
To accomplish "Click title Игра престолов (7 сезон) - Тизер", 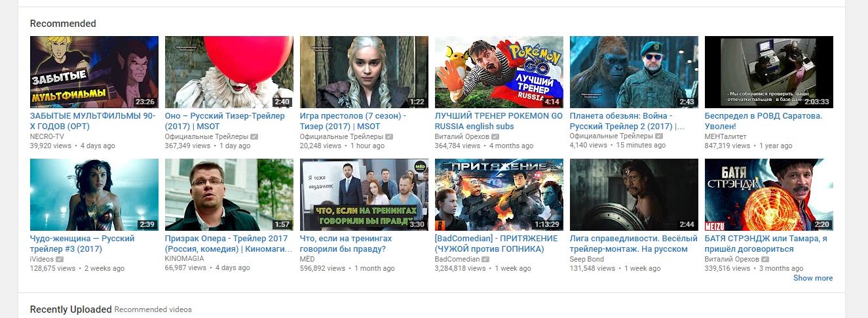I will 353,121.
